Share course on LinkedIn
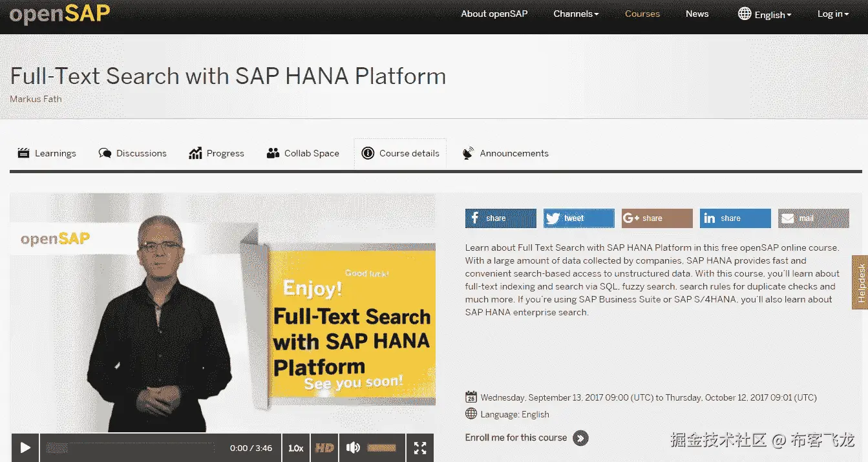 pyautogui.click(x=736, y=218)
